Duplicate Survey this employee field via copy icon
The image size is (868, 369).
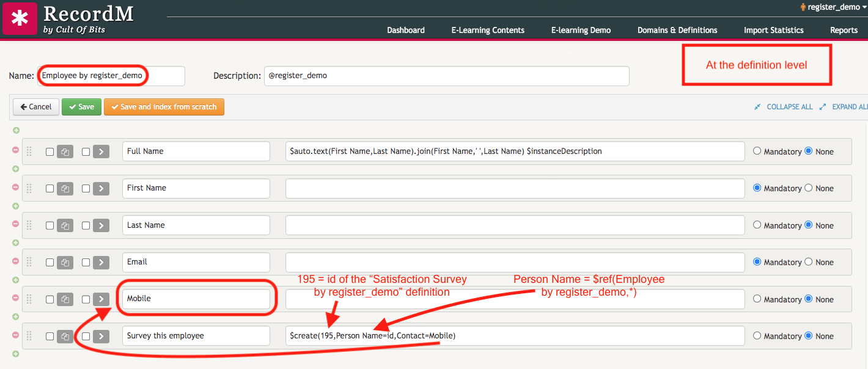point(65,336)
